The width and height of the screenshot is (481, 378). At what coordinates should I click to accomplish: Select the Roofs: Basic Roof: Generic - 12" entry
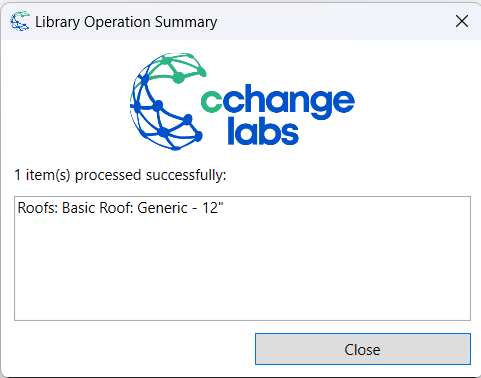coord(120,208)
